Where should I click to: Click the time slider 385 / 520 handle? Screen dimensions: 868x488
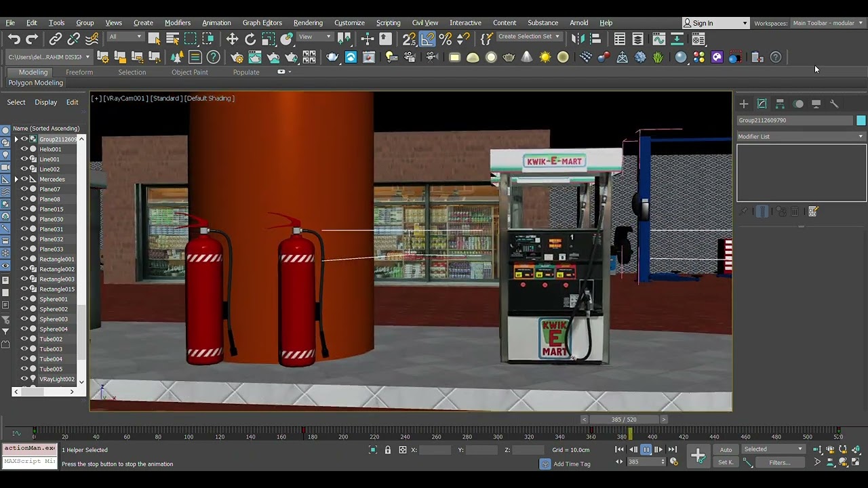(x=624, y=420)
